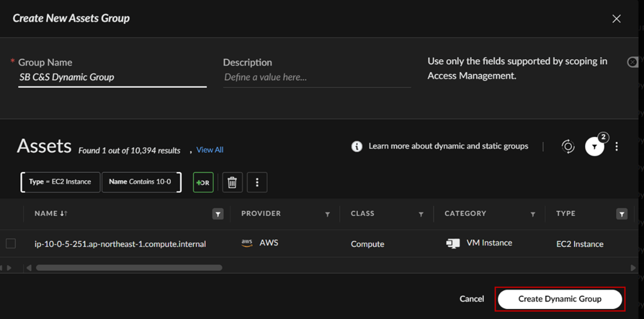644x319 pixels.
Task: Toggle the Access Management scoping fields switch
Action: pyautogui.click(x=632, y=62)
